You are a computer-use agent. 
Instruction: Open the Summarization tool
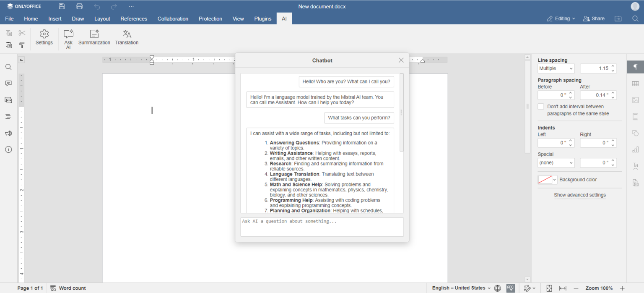94,38
